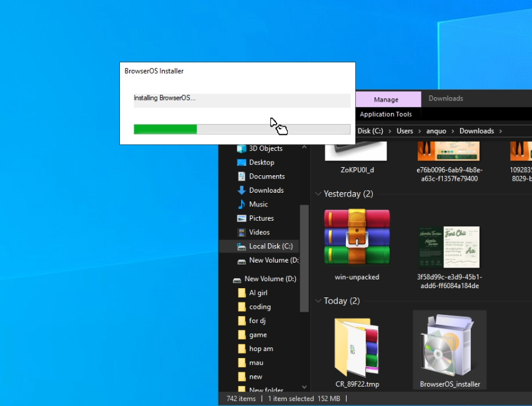Open chevron between anquo and Downloads

453,131
